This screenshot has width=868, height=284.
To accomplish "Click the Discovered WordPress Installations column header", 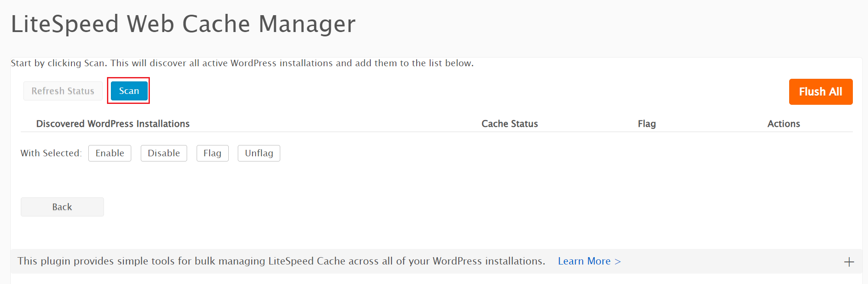I will tap(113, 124).
